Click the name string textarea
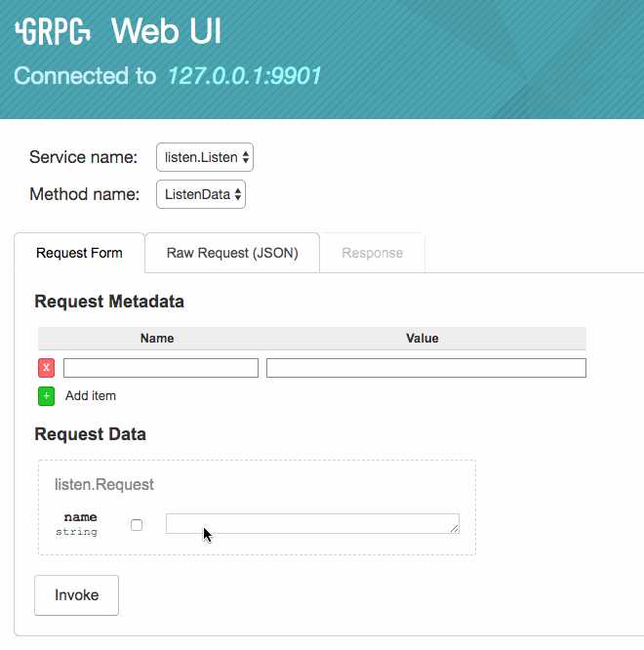 click(312, 523)
